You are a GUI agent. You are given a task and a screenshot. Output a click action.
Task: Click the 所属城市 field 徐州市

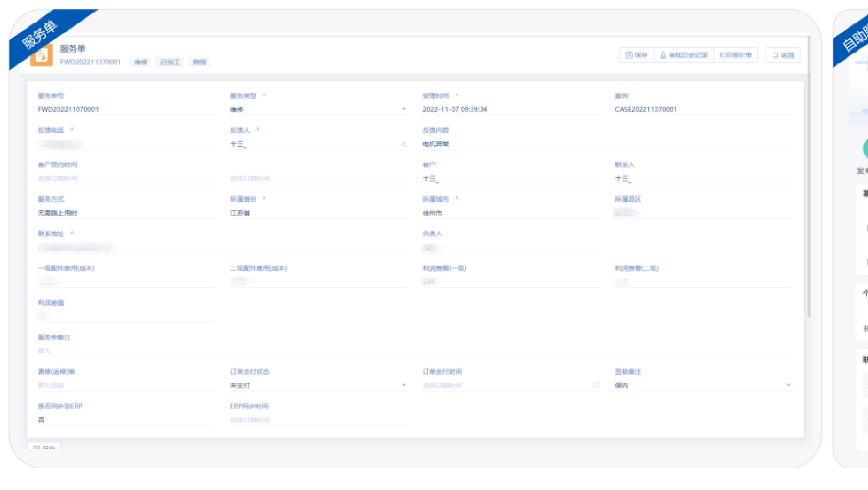(511, 213)
